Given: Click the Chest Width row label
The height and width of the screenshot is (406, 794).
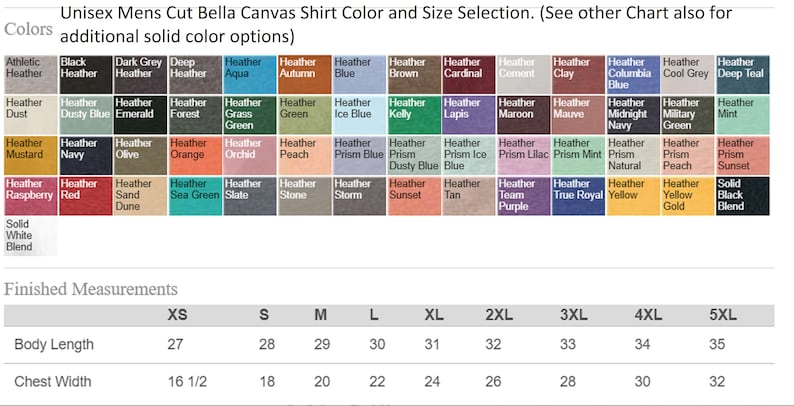Looking at the screenshot, I should [x=53, y=381].
